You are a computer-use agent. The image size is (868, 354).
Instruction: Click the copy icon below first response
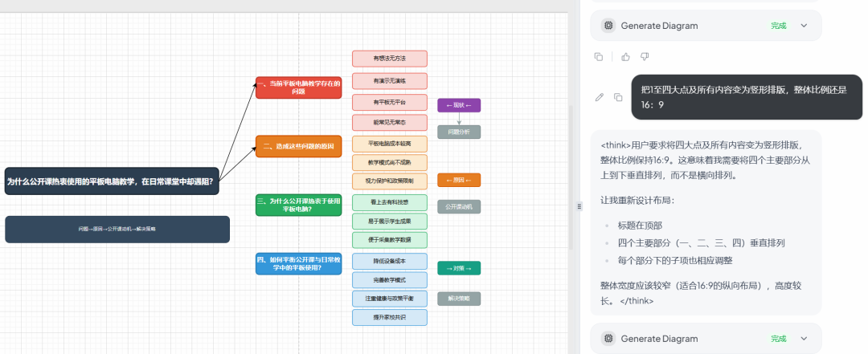599,56
